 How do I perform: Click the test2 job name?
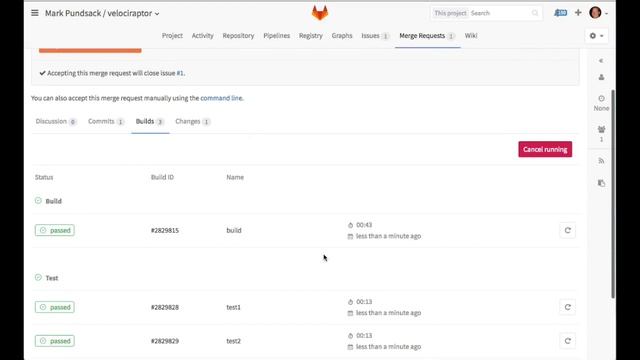click(x=233, y=341)
